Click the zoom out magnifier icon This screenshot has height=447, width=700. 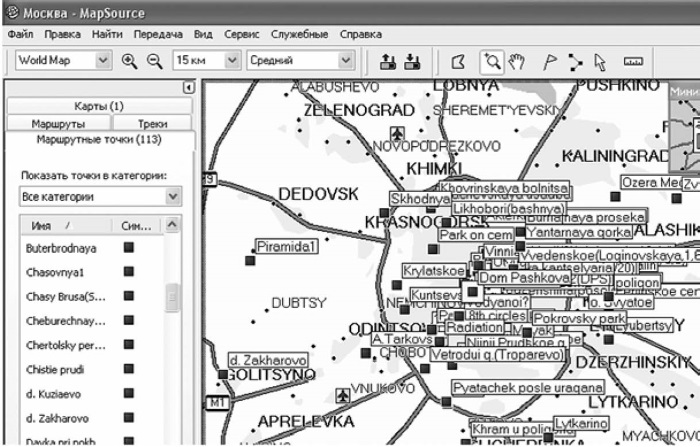pyautogui.click(x=154, y=61)
